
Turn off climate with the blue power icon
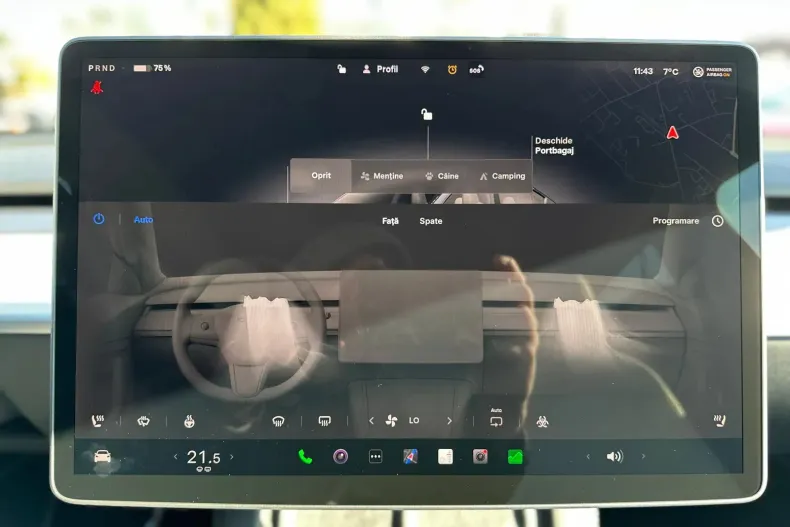click(x=99, y=219)
